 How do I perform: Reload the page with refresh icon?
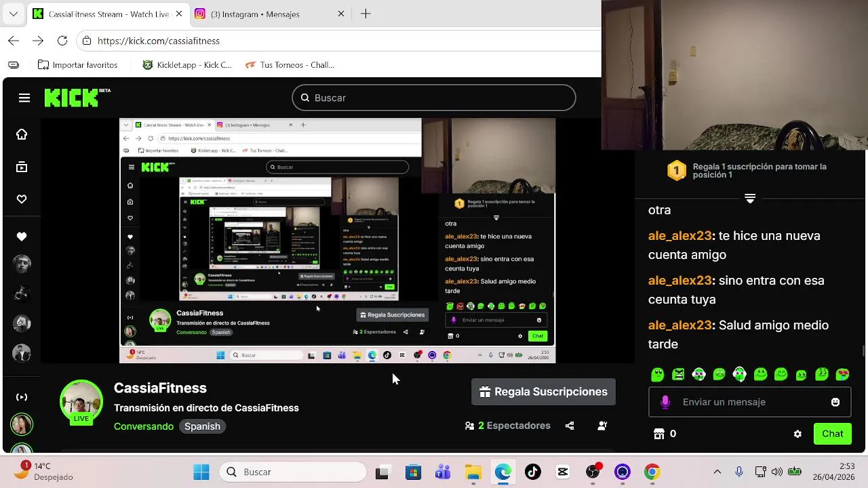(x=62, y=41)
